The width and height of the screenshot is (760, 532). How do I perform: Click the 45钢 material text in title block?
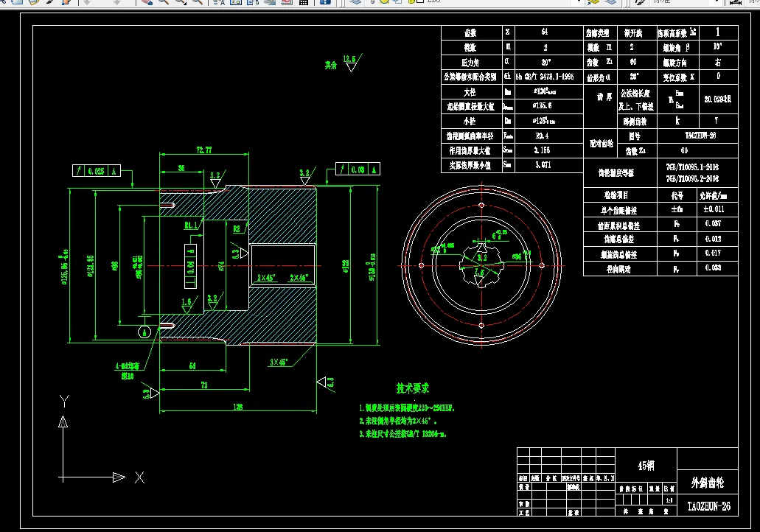click(x=646, y=466)
